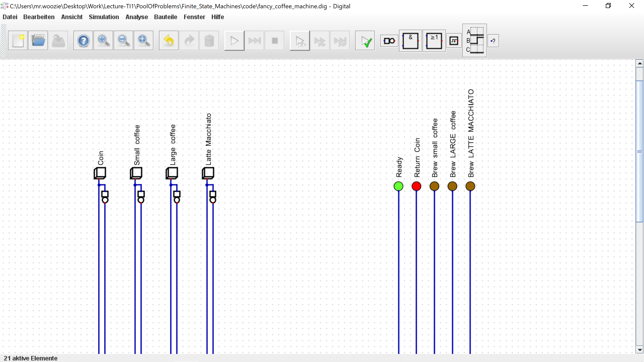Image resolution: width=644 pixels, height=362 pixels.
Task: Insert the test case component
Action: (475, 41)
